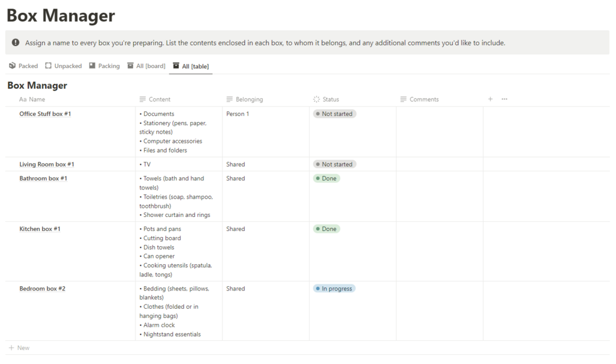Open the Bathroom box #1 page
The image size is (616, 364).
[43, 178]
